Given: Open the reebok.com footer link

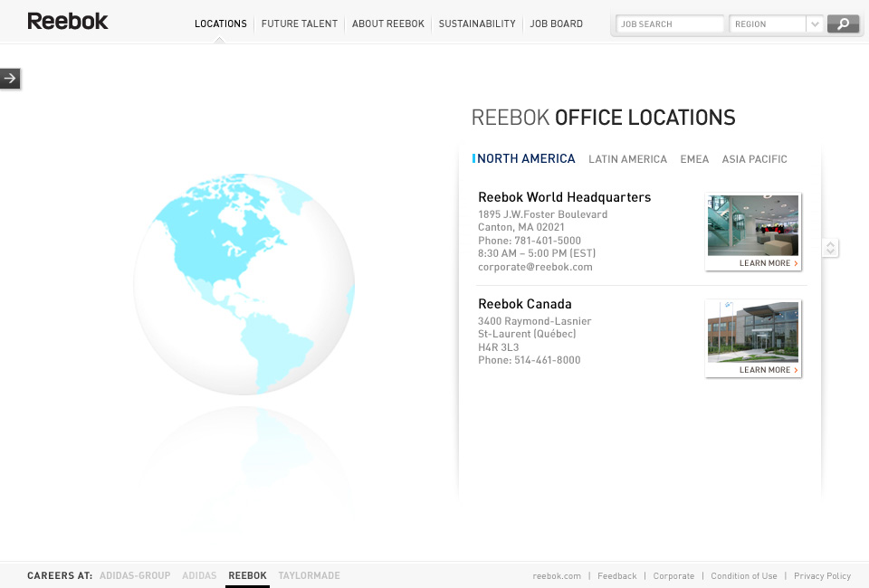Looking at the screenshot, I should pyautogui.click(x=557, y=576).
